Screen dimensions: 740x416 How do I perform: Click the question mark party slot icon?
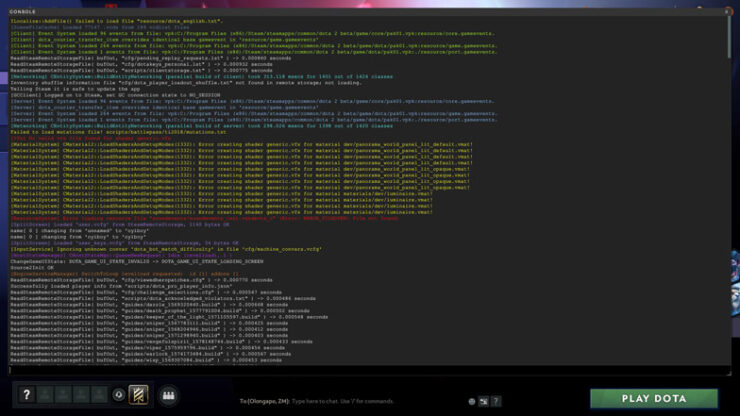(27, 396)
